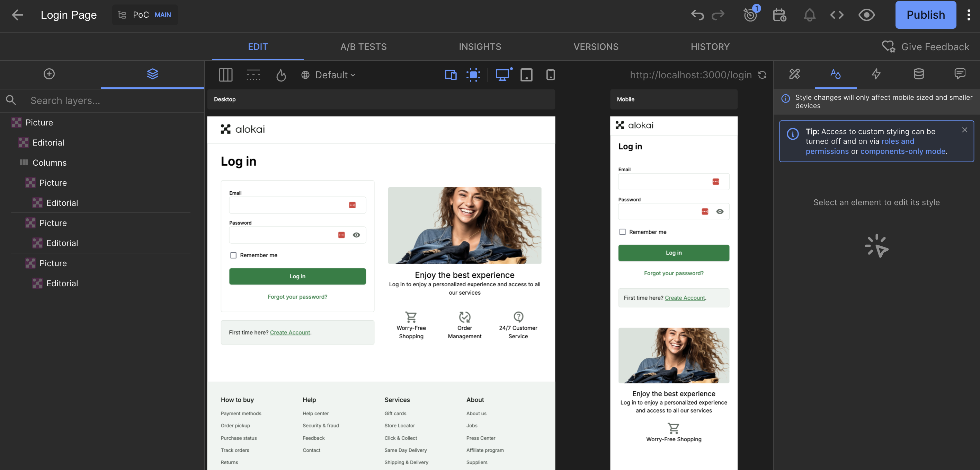Viewport: 980px width, 470px height.
Task: Open notifications bell
Action: point(809,15)
